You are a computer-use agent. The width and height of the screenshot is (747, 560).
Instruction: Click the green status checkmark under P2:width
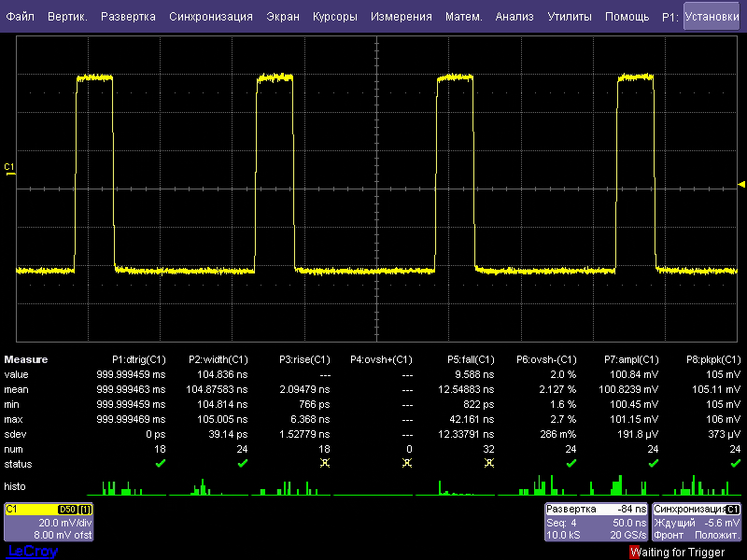242,463
